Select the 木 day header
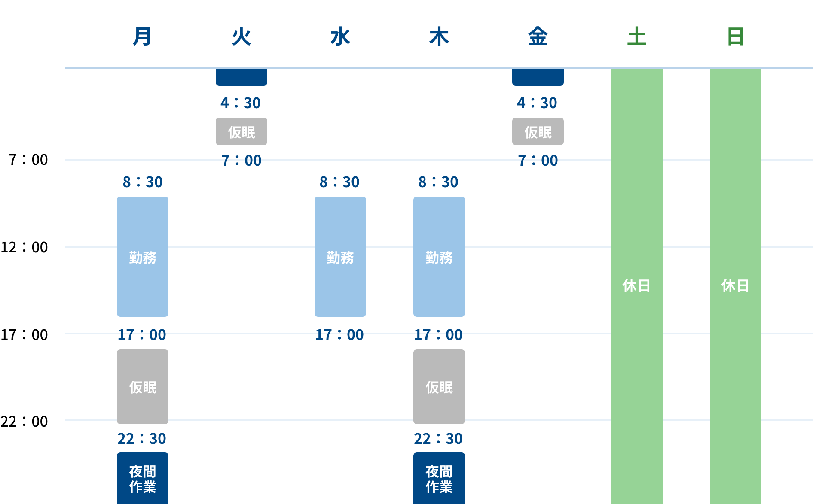Image resolution: width=813 pixels, height=504 pixels. click(439, 36)
